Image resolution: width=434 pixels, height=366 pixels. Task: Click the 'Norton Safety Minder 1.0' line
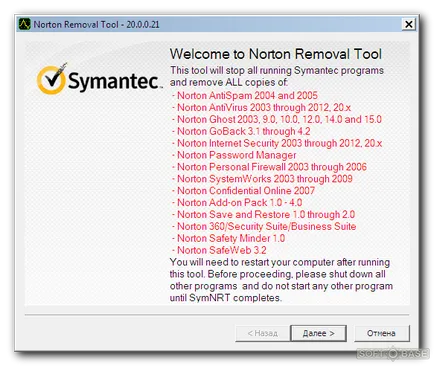[228, 238]
